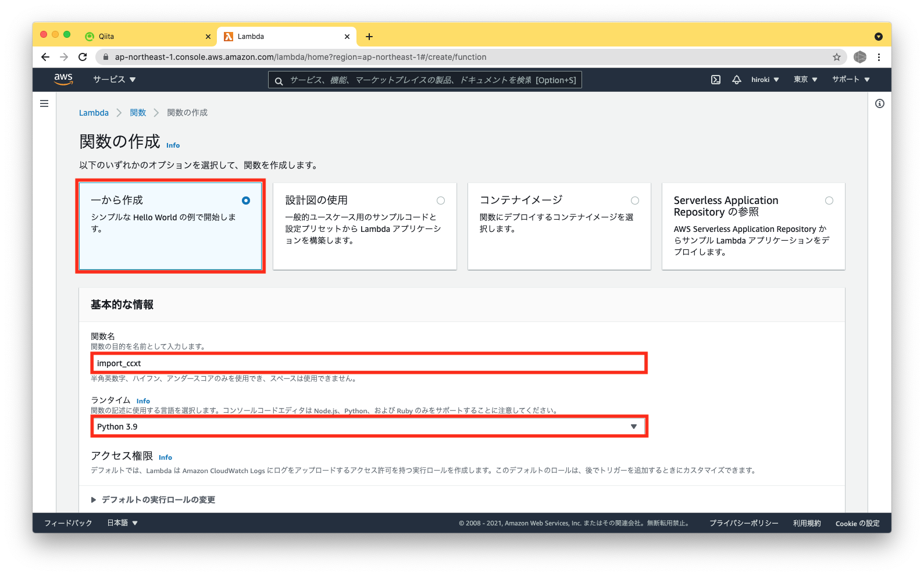Screen dimensions: 924x576
Task: Open the 東京 region dropdown
Action: tap(805, 80)
